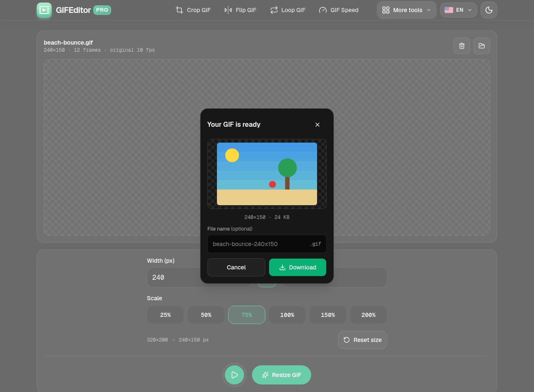
Task: Select the 50% scale option
Action: click(x=206, y=315)
